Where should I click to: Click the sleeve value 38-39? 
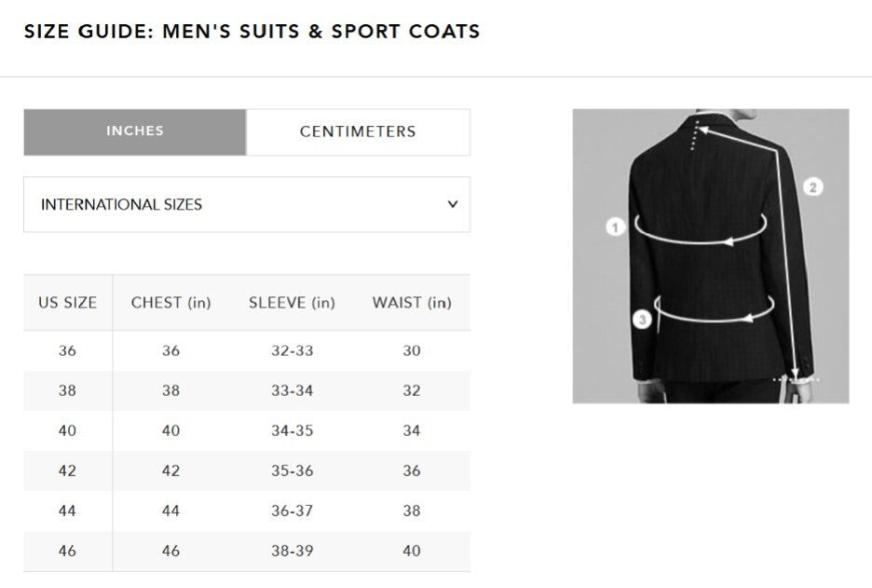292,551
